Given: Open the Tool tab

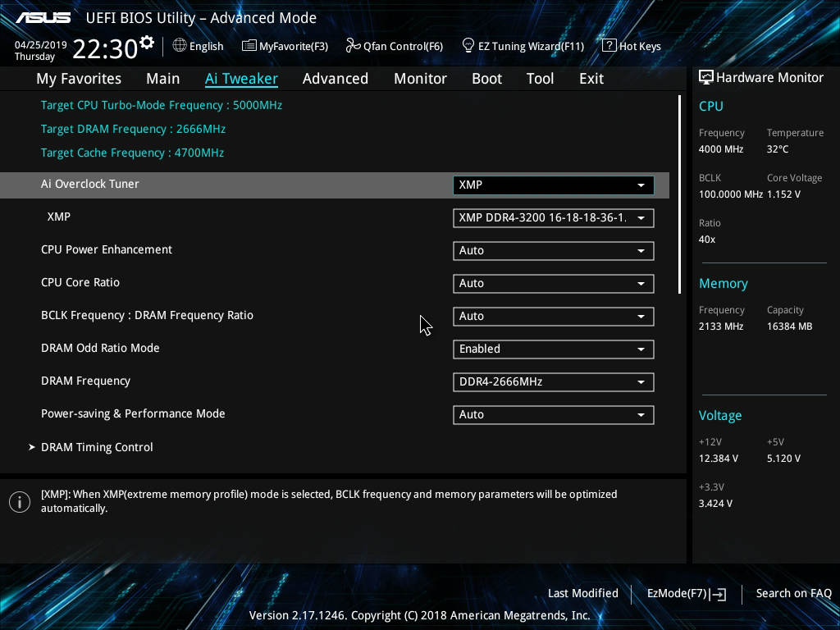Looking at the screenshot, I should pos(540,79).
